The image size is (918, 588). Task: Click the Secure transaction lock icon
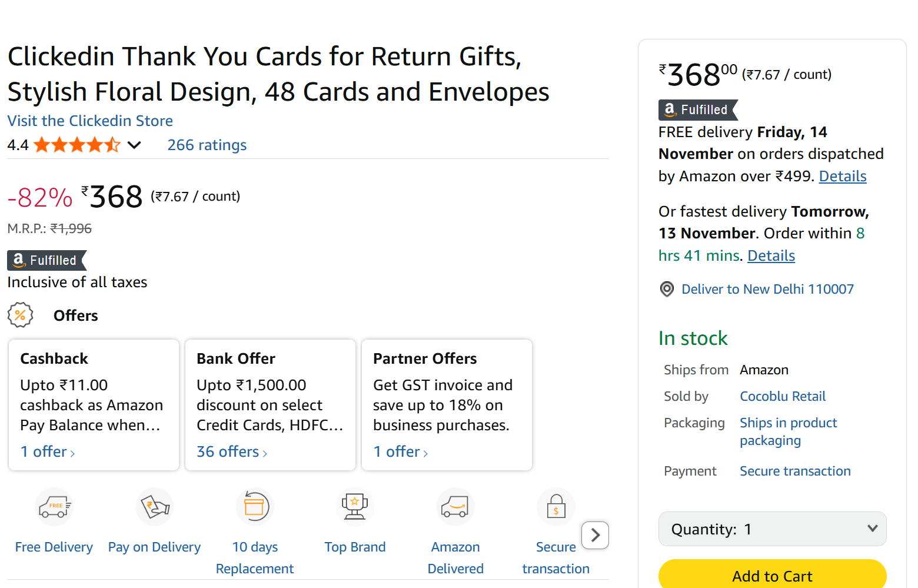556,506
